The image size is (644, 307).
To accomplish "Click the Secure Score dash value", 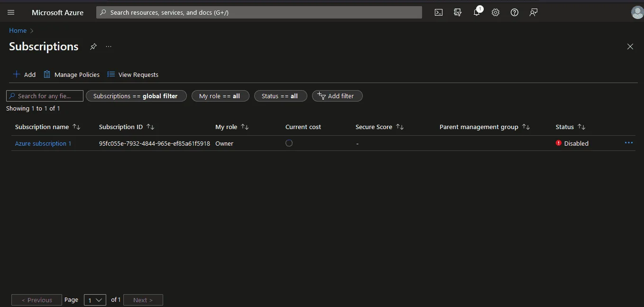I will [357, 143].
